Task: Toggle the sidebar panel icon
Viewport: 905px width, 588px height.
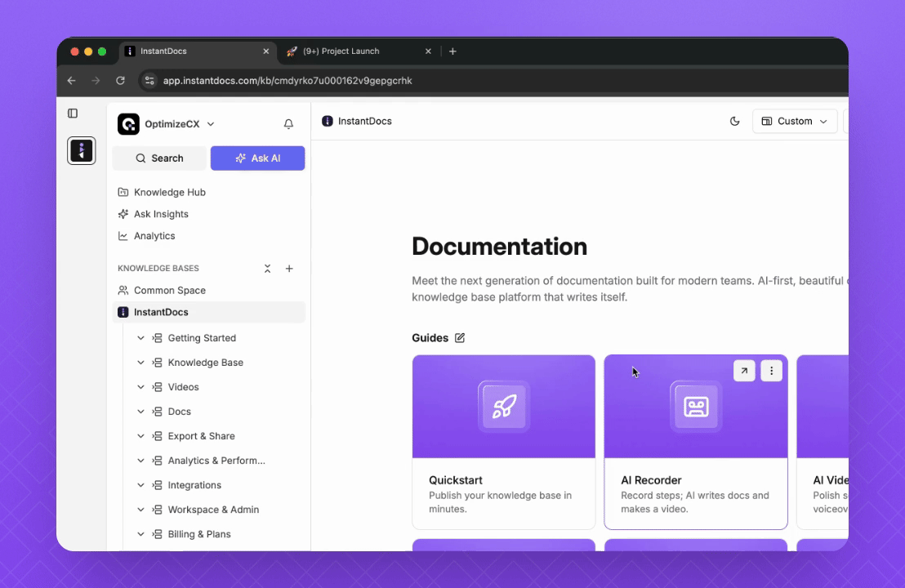Action: (73, 113)
